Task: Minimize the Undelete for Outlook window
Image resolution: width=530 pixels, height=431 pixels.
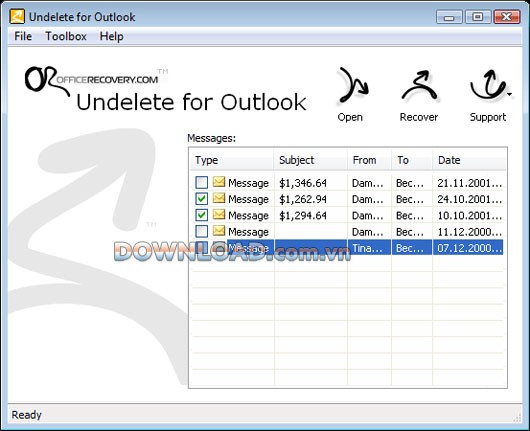Action: (x=449, y=17)
